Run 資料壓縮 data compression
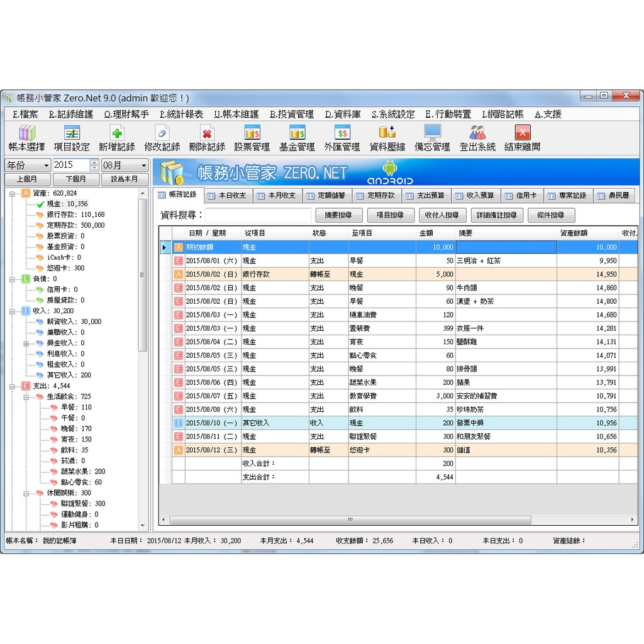Image resolution: width=644 pixels, height=644 pixels. click(x=387, y=138)
